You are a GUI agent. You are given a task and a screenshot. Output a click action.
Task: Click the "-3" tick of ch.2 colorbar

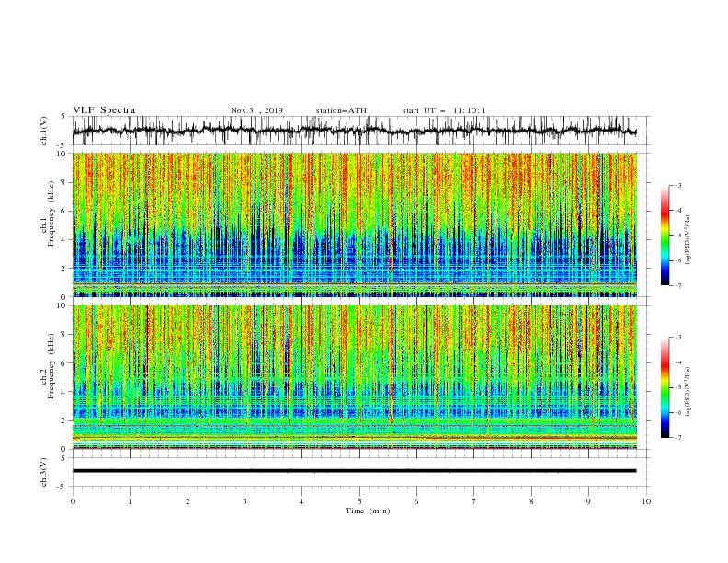[x=678, y=338]
